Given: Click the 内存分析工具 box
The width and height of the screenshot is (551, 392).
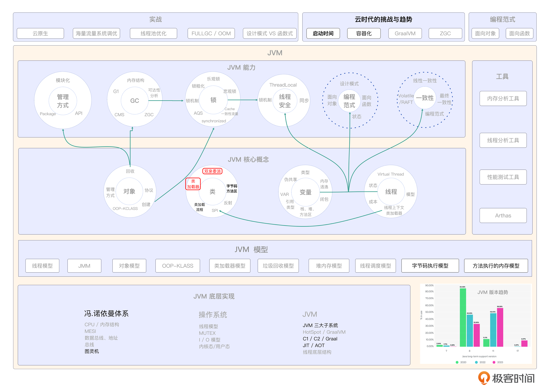Looking at the screenshot, I should point(503,99).
